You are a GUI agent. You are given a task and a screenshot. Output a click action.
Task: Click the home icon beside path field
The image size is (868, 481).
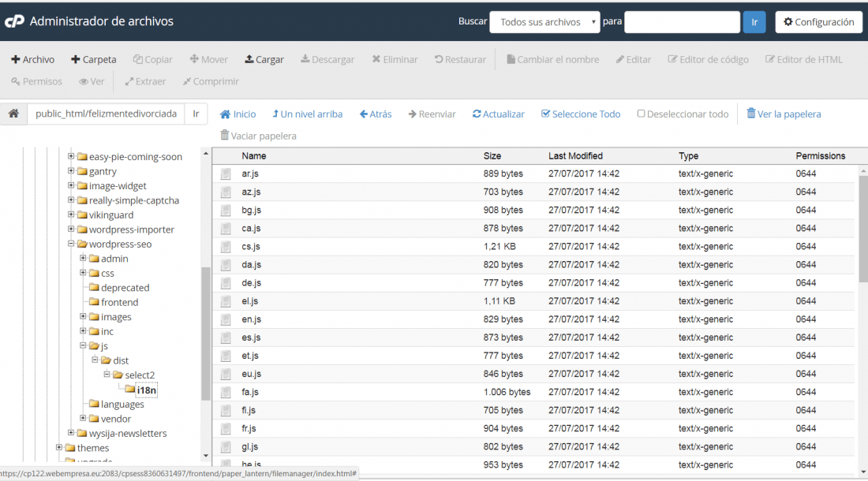pyautogui.click(x=14, y=114)
